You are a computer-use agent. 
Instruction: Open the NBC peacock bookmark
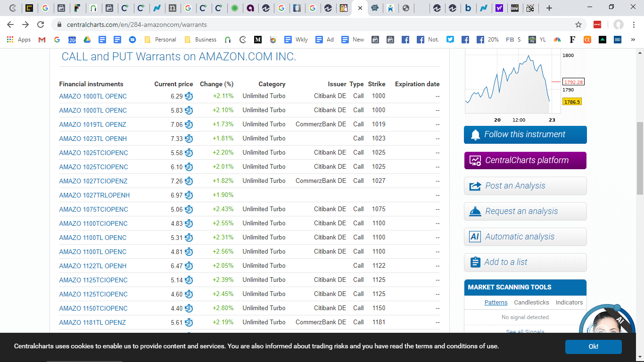(x=557, y=40)
